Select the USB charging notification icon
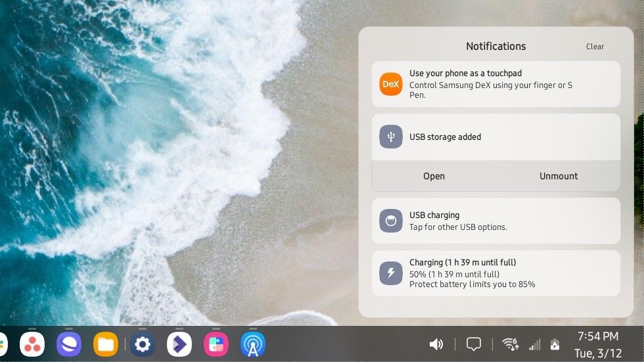This screenshot has width=644, height=362. click(x=390, y=221)
